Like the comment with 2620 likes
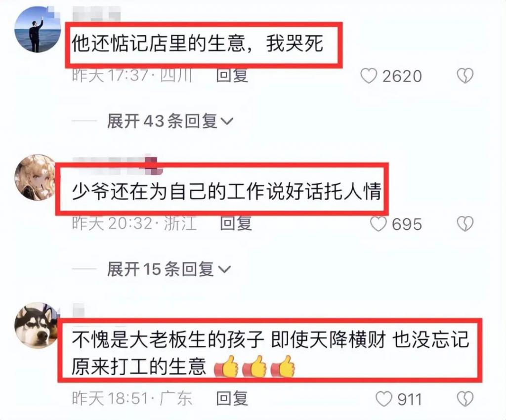Image resolution: width=506 pixels, height=420 pixels. [x=369, y=76]
